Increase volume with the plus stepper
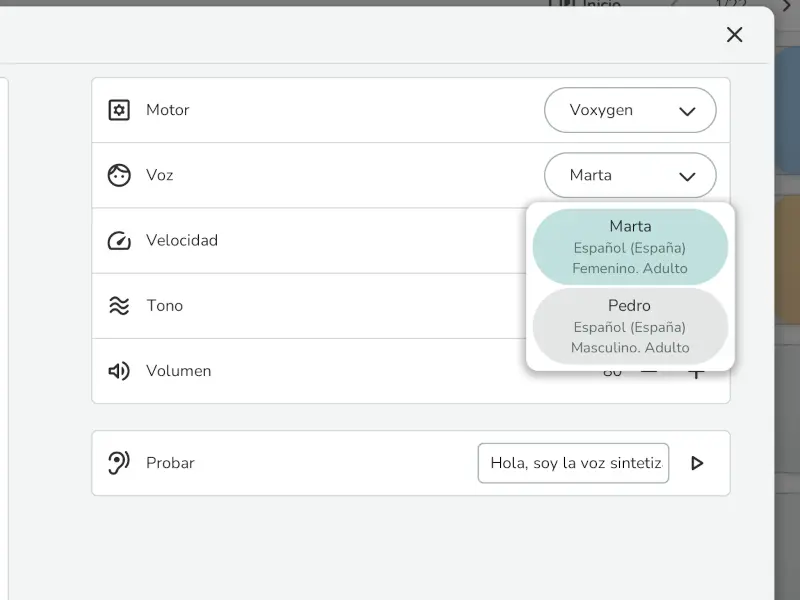 696,370
